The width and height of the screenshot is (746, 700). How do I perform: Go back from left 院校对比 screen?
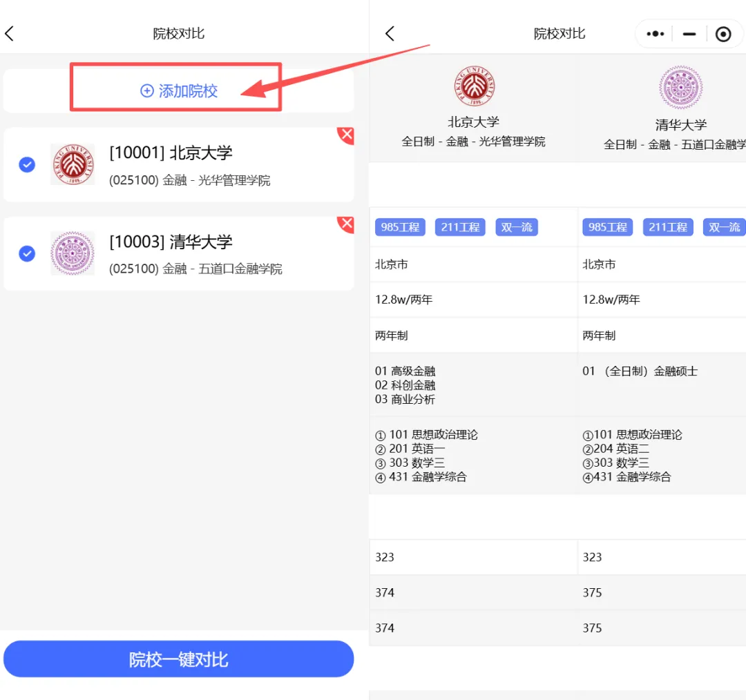pos(10,34)
